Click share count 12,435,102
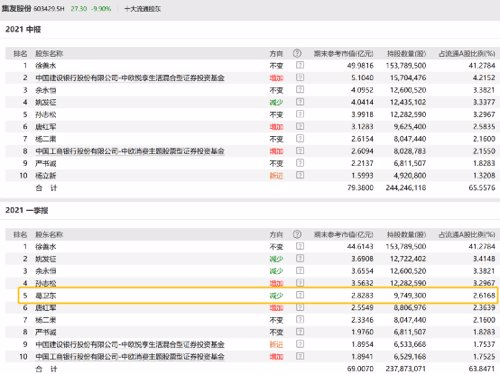 (408, 102)
